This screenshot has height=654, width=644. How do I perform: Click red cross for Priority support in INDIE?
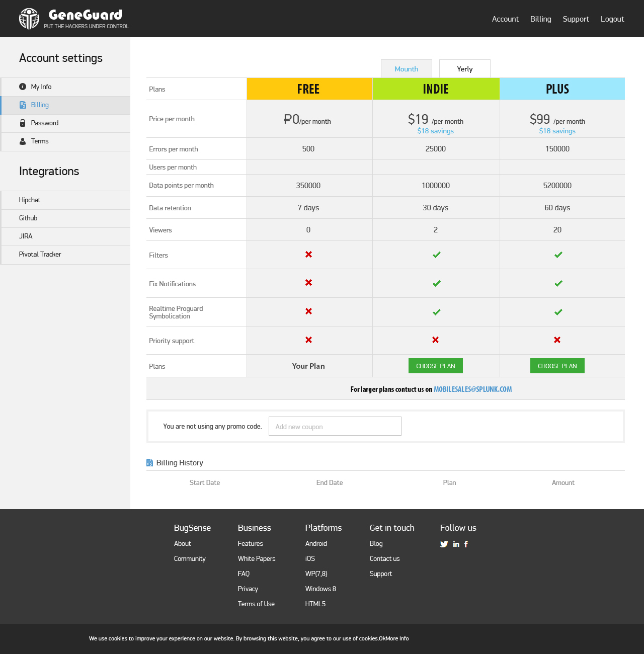[435, 340]
